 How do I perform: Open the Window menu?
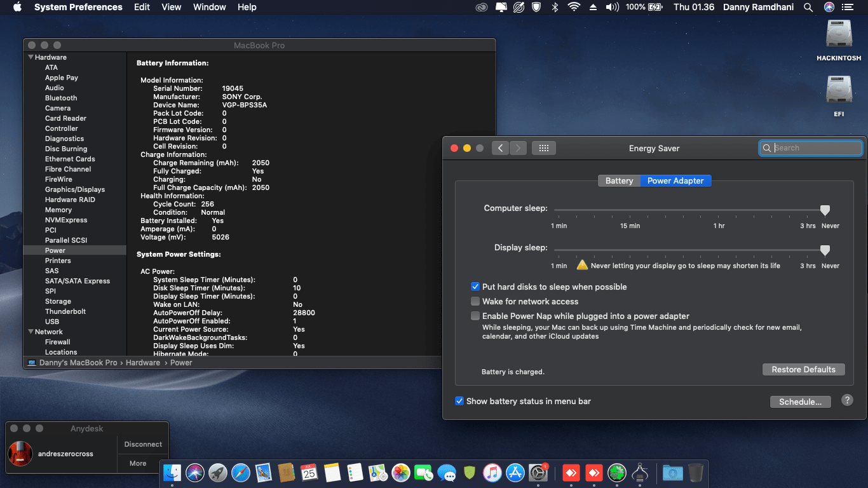pos(210,7)
